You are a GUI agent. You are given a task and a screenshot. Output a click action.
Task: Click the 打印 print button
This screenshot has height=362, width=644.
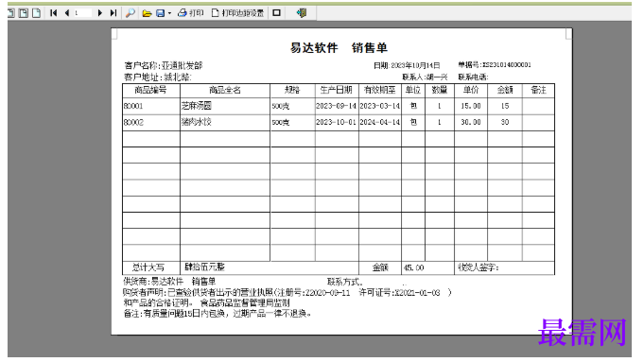[x=191, y=13]
